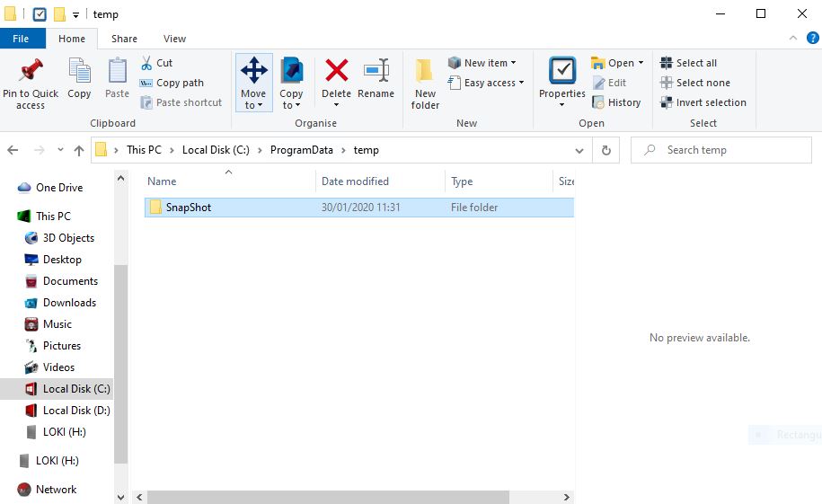
Task: Click Pin to Quick access icon
Action: 31,72
